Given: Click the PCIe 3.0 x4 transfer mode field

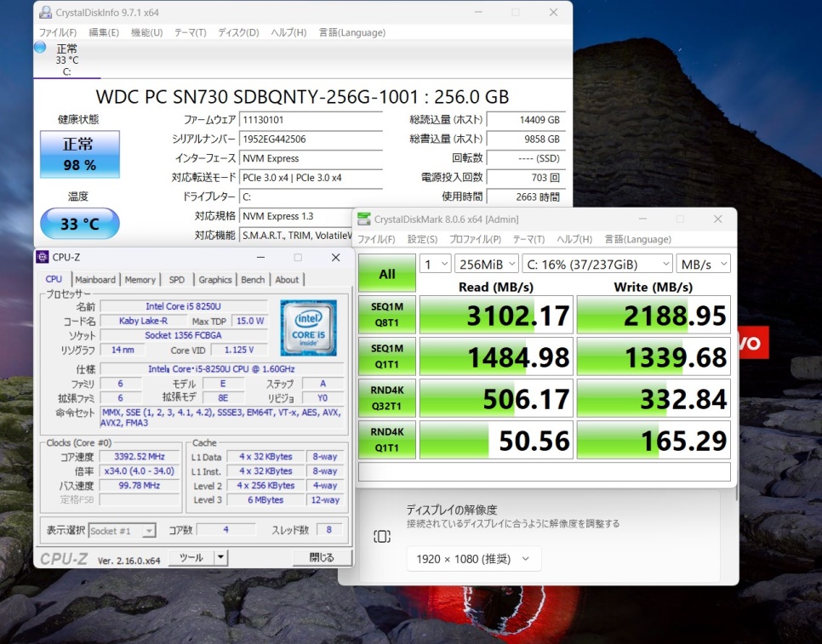Looking at the screenshot, I should (311, 178).
